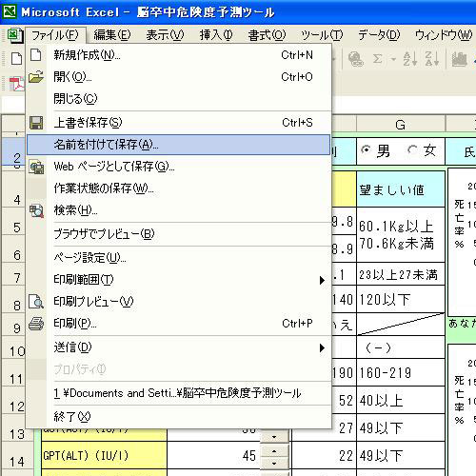Choose 印刷プレビュー(V) from the File menu
The image size is (476, 476).
point(179,302)
